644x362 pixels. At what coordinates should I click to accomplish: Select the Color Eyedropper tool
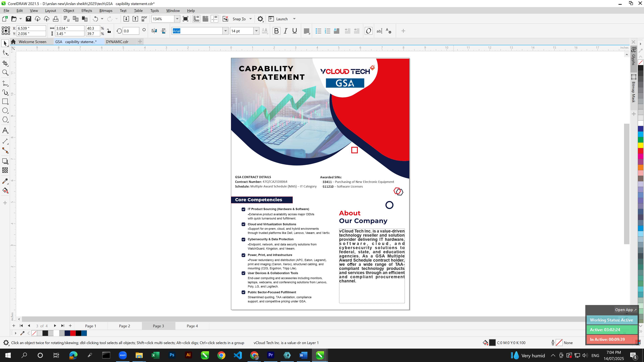click(x=5, y=181)
